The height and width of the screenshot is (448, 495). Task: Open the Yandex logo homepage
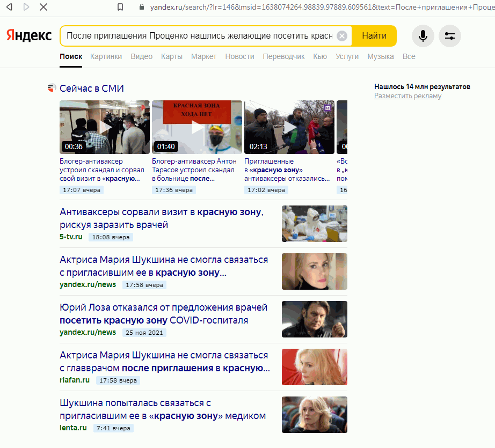point(29,35)
